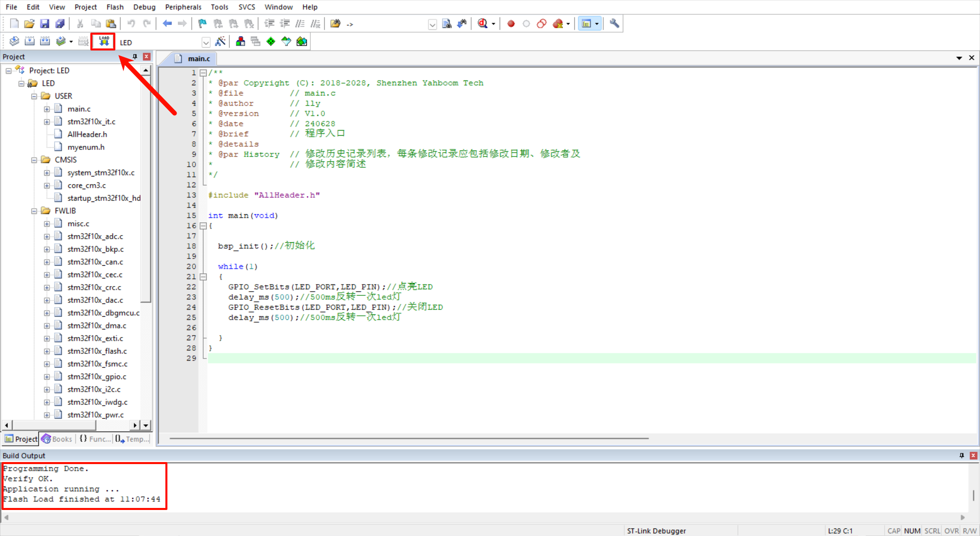
Task: Kill all breakpoints using red X icon
Action: [x=558, y=23]
